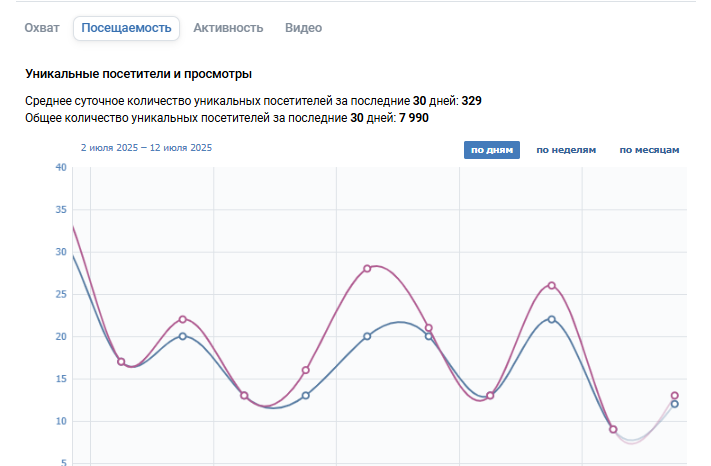The height and width of the screenshot is (466, 711).
Task: Click pink data point at value 22
Action: [183, 319]
